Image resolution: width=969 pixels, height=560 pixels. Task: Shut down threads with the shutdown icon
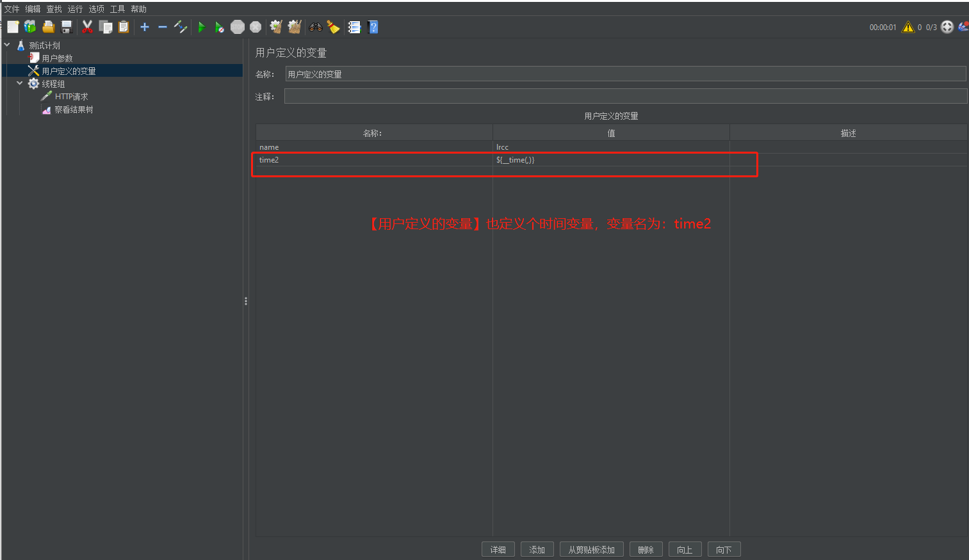256,27
